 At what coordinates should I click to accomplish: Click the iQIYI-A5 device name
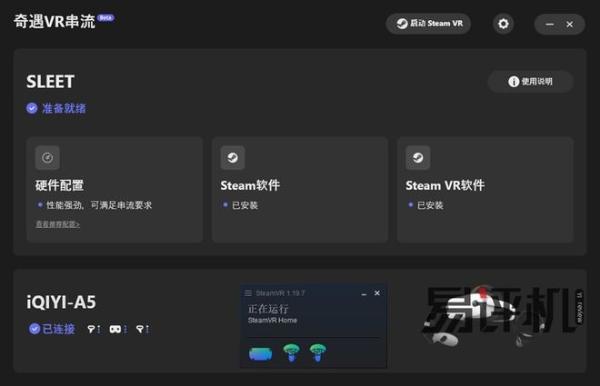pos(61,302)
